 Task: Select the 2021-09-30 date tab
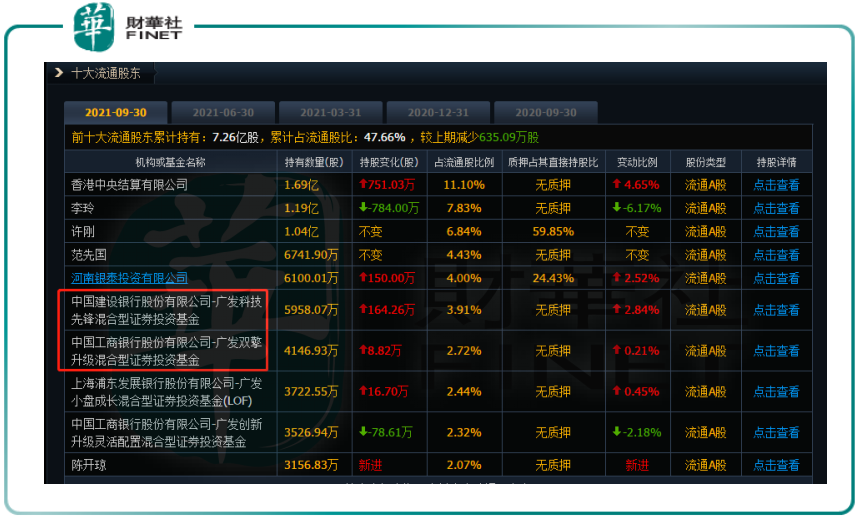116,112
